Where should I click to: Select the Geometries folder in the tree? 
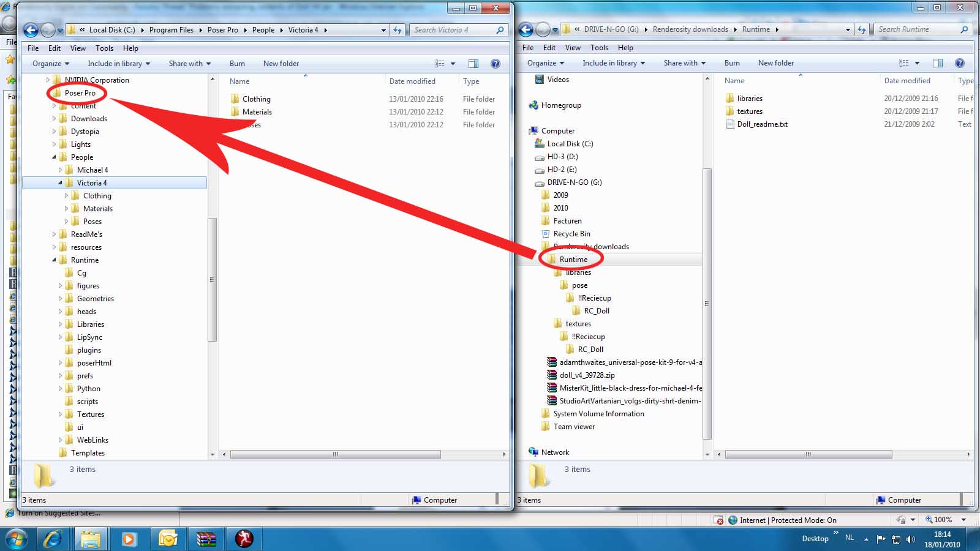tap(96, 299)
